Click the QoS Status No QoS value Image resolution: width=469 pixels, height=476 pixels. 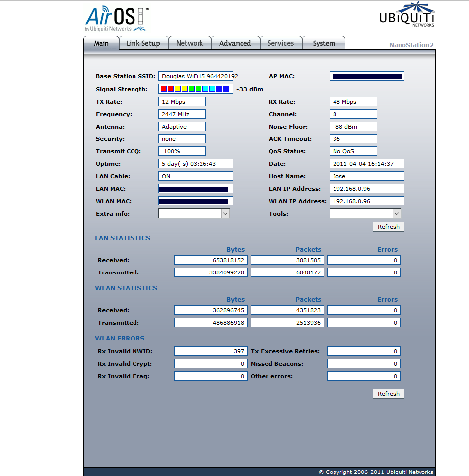click(x=353, y=151)
